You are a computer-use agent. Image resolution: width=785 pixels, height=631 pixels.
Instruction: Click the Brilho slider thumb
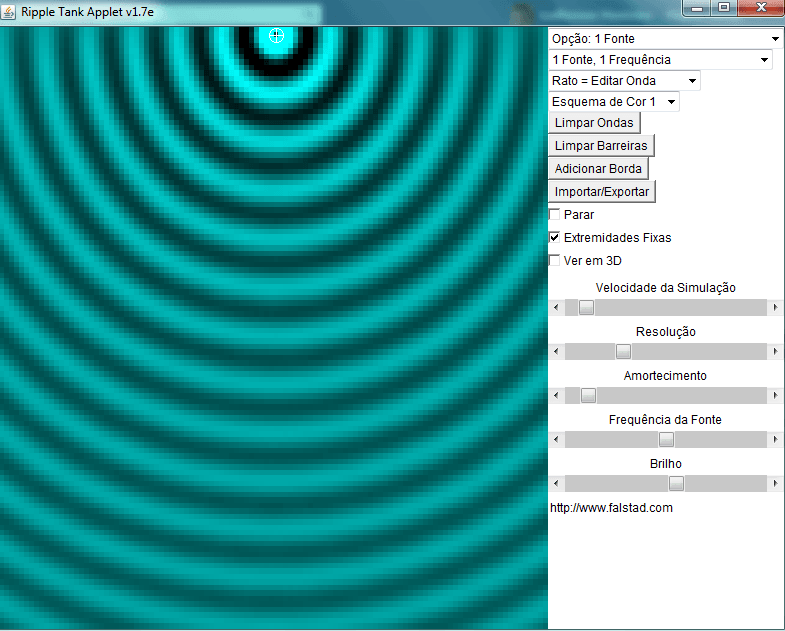click(676, 483)
